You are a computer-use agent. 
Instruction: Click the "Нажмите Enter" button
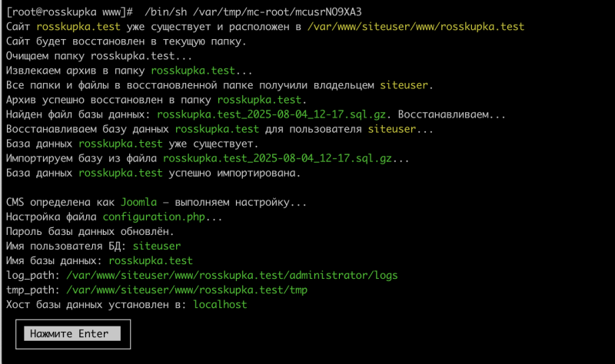(x=72, y=333)
